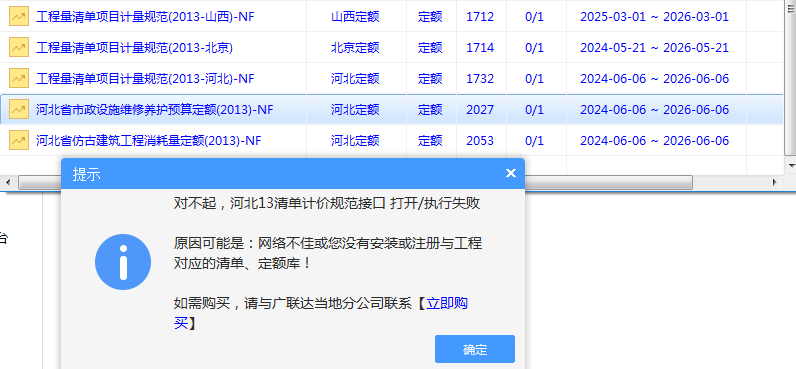Viewport: 796px width, 369px height.
Task: Select row 工程量清单项目计量规范(2013-山西)-NF
Action: tap(391, 17)
